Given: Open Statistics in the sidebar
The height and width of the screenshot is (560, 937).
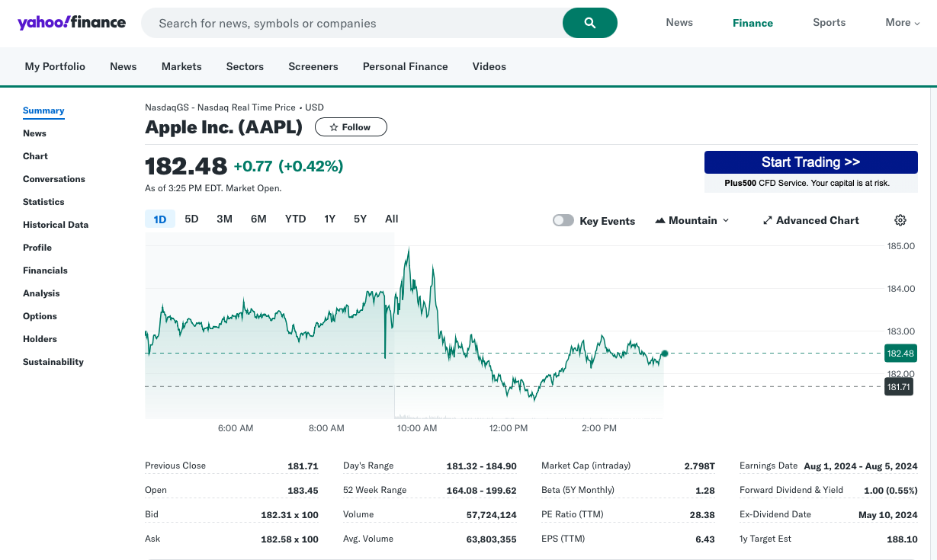Looking at the screenshot, I should tap(43, 202).
